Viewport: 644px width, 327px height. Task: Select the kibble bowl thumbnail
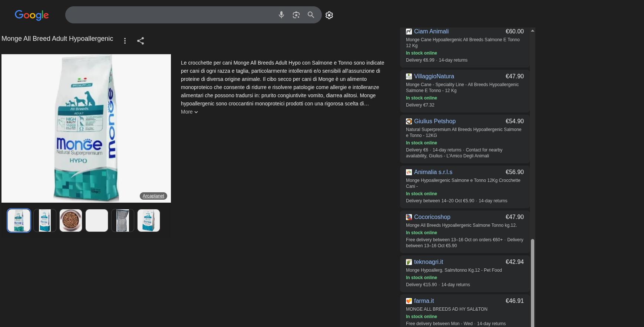tap(71, 220)
